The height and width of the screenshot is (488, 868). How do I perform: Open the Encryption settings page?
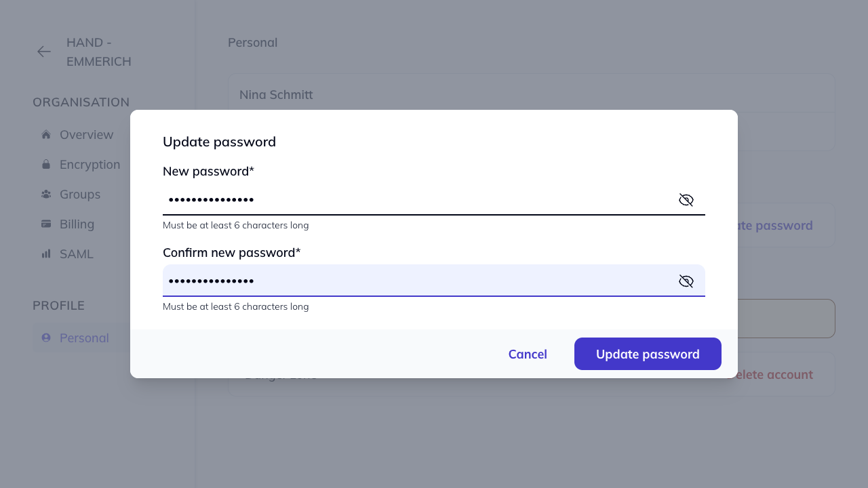pyautogui.click(x=90, y=164)
